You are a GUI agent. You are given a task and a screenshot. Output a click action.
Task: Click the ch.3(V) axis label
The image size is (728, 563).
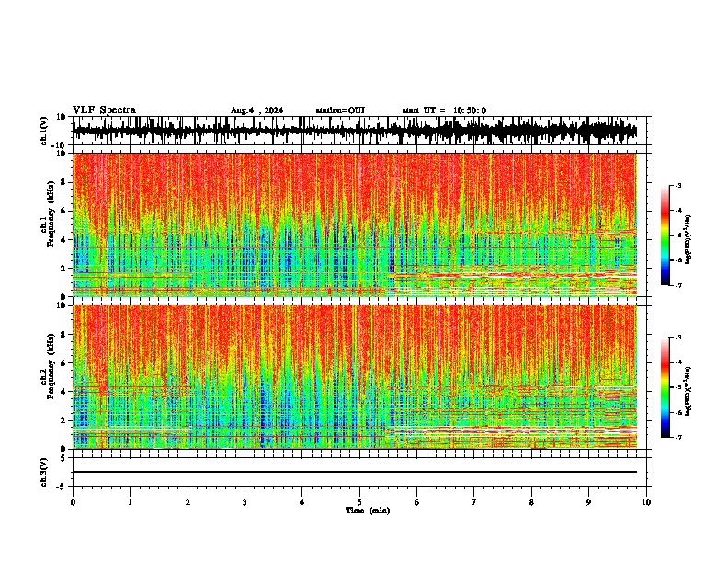click(x=44, y=473)
